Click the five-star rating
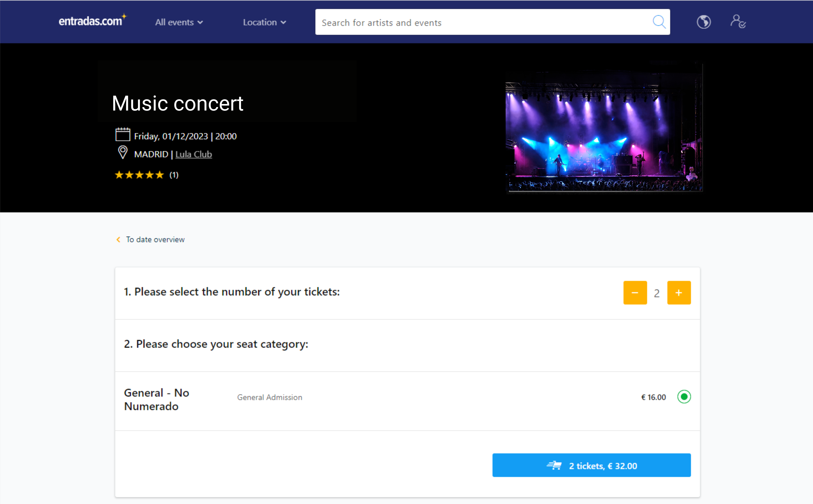 click(x=139, y=175)
